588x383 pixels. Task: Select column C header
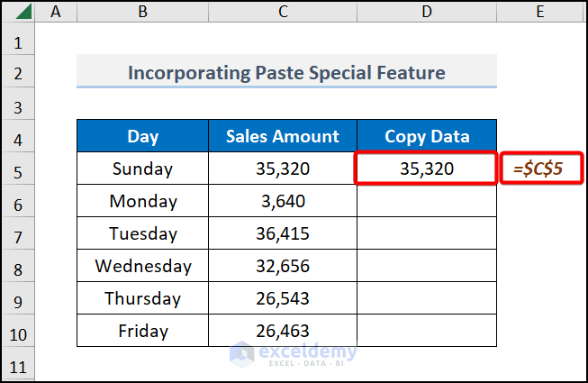point(283,13)
